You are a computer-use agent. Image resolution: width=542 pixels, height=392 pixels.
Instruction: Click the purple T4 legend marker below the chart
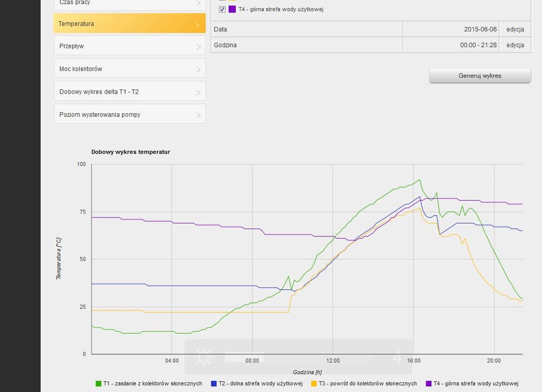click(x=429, y=384)
